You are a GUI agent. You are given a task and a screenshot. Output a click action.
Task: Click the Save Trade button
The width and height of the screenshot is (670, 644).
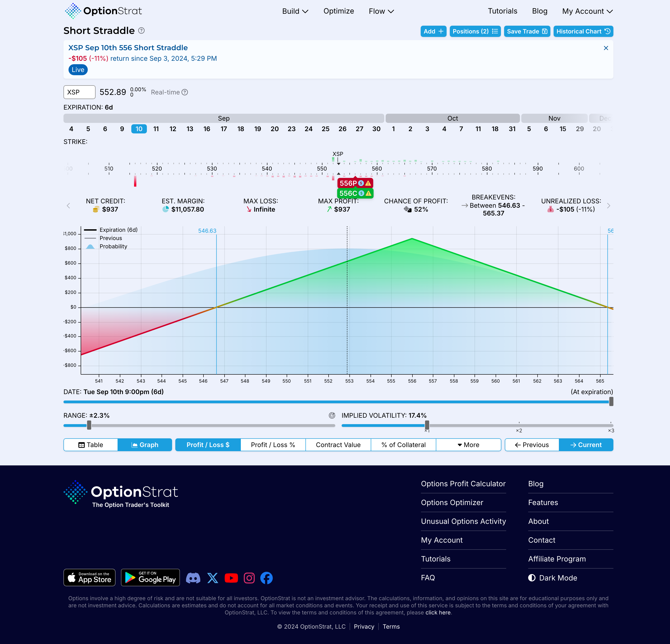(527, 31)
